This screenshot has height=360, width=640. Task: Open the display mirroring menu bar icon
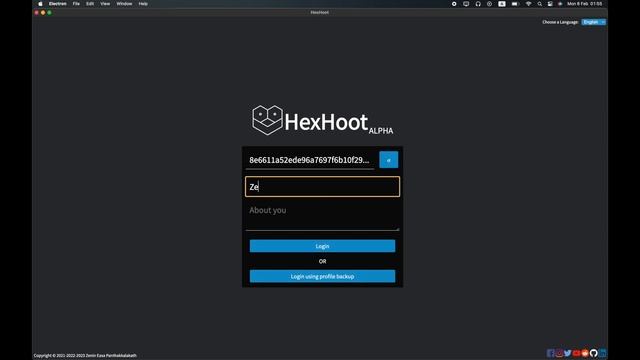[x=466, y=4]
